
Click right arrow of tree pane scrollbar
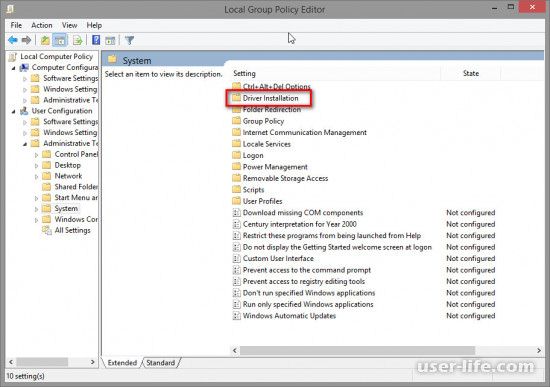click(93, 362)
